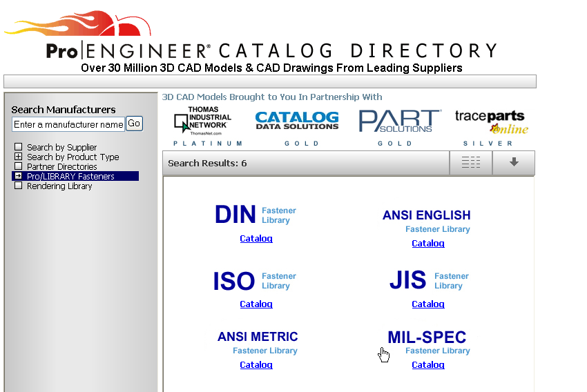The width and height of the screenshot is (587, 392).
Task: Open the ANSI ENGLISH Catalog link
Action: [x=428, y=244]
